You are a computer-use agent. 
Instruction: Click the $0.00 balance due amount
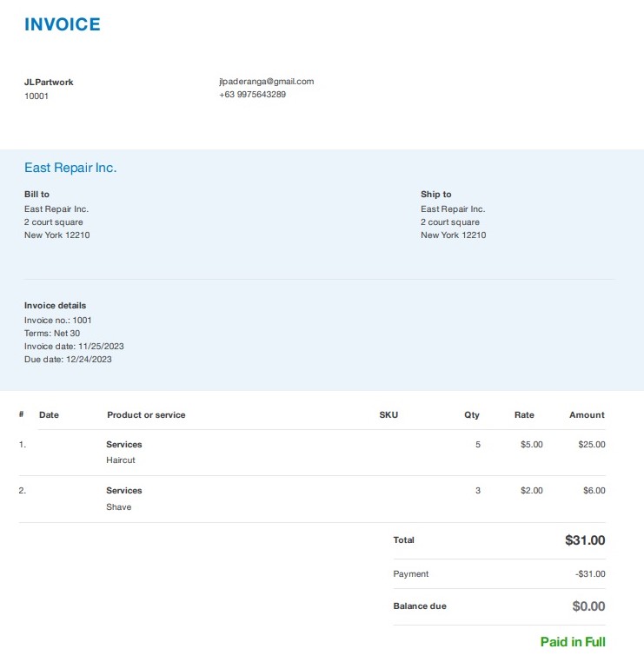tap(588, 606)
